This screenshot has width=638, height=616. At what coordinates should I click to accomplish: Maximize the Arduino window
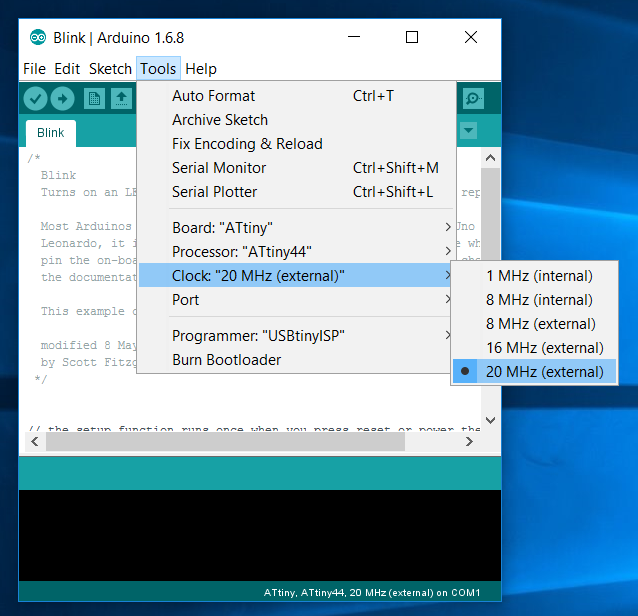[412, 37]
